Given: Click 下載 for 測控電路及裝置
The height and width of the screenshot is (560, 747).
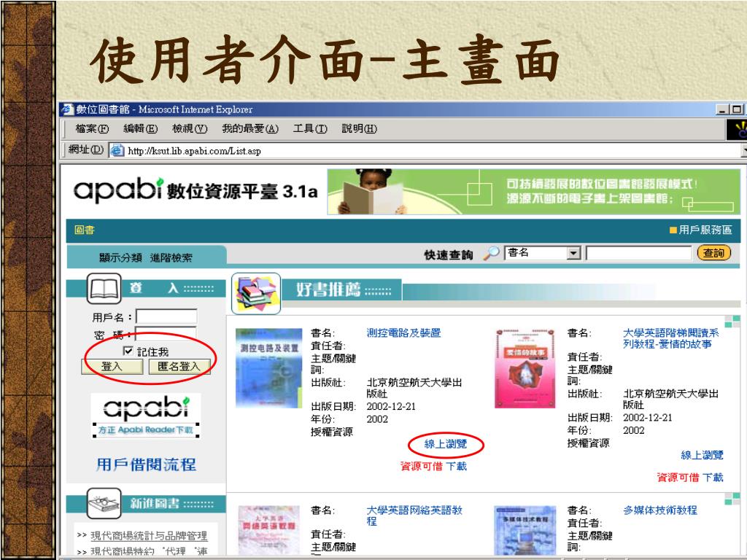Looking at the screenshot, I should pos(457,466).
